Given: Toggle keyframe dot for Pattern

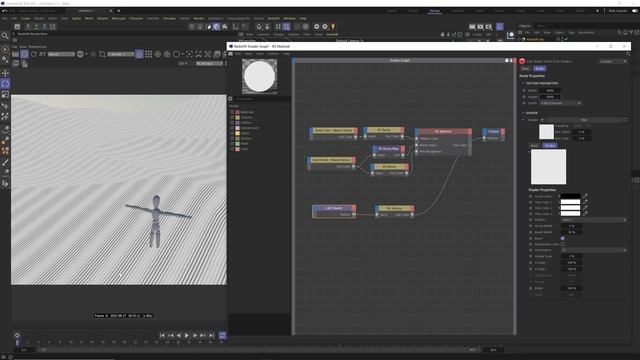Looking at the screenshot, I should coord(531,220).
